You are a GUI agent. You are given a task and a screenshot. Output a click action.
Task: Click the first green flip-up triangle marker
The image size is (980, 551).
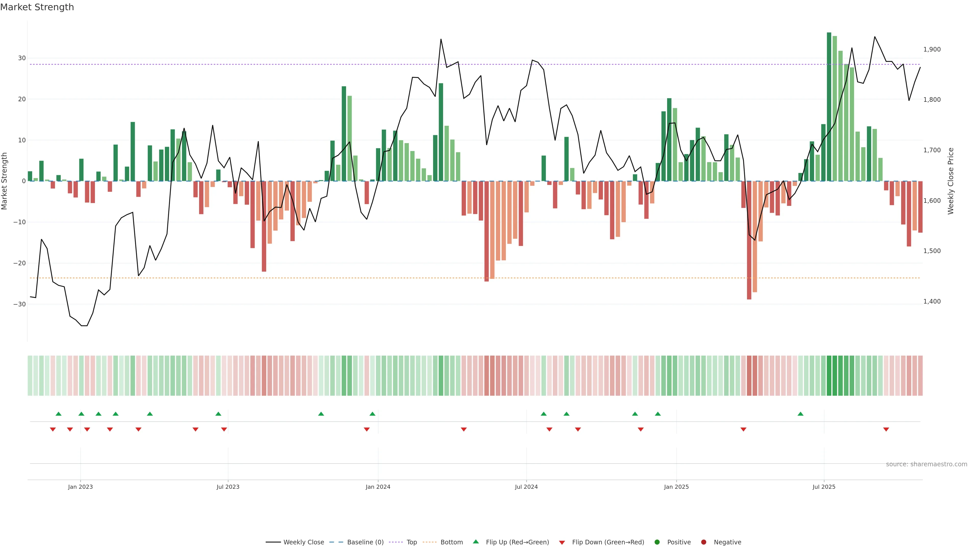pyautogui.click(x=58, y=414)
